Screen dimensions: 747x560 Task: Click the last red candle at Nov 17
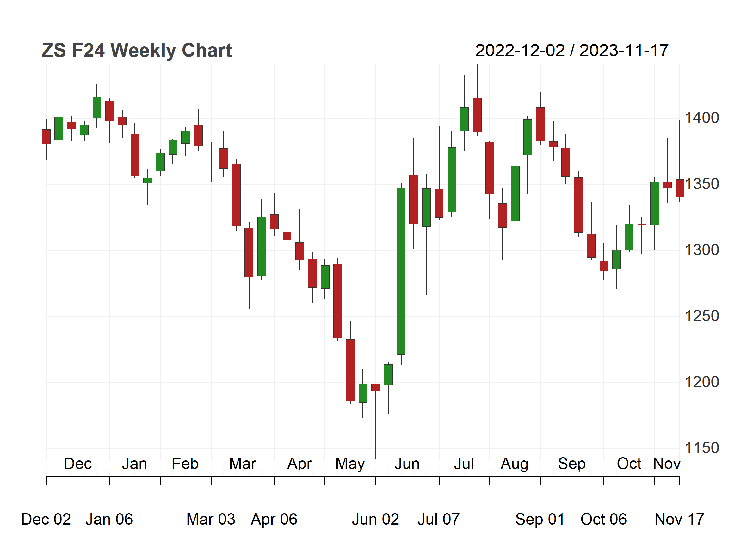680,188
